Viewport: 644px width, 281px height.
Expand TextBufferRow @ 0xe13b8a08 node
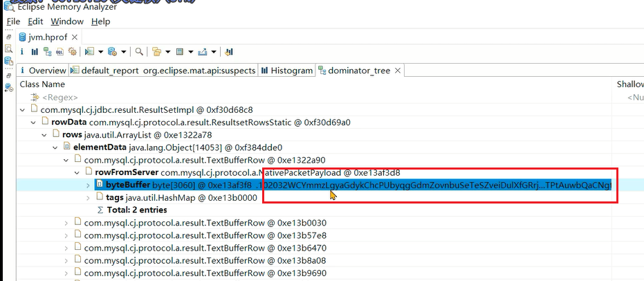(x=66, y=261)
